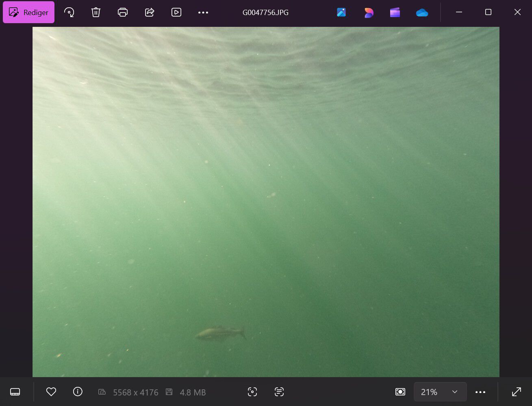Print the photo with the printer icon
Image resolution: width=532 pixels, height=406 pixels.
click(x=123, y=12)
